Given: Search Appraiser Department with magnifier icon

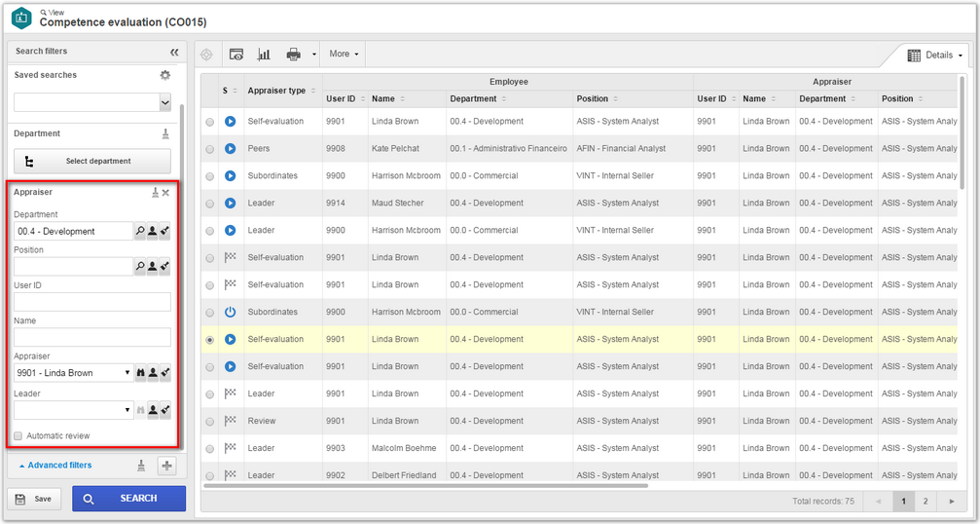Looking at the screenshot, I should click(140, 231).
